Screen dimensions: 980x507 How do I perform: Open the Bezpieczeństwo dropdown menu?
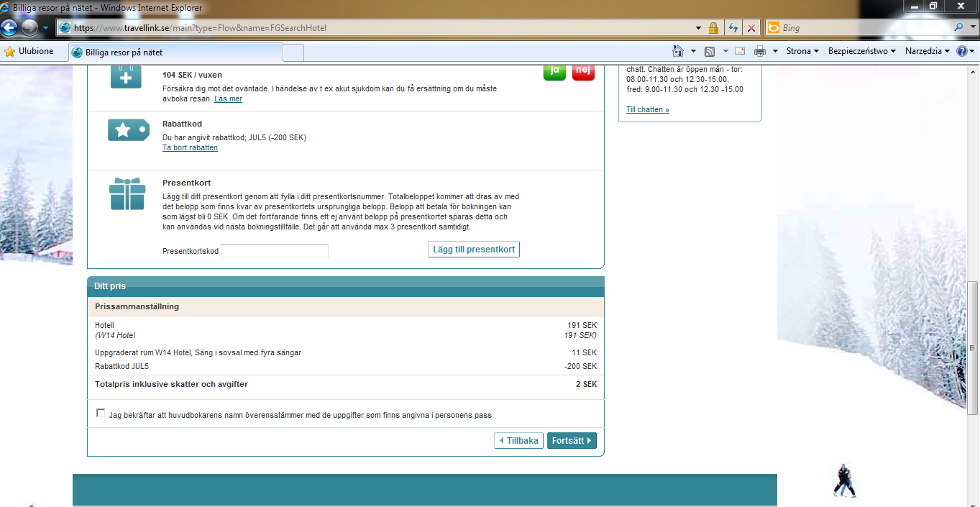[861, 51]
